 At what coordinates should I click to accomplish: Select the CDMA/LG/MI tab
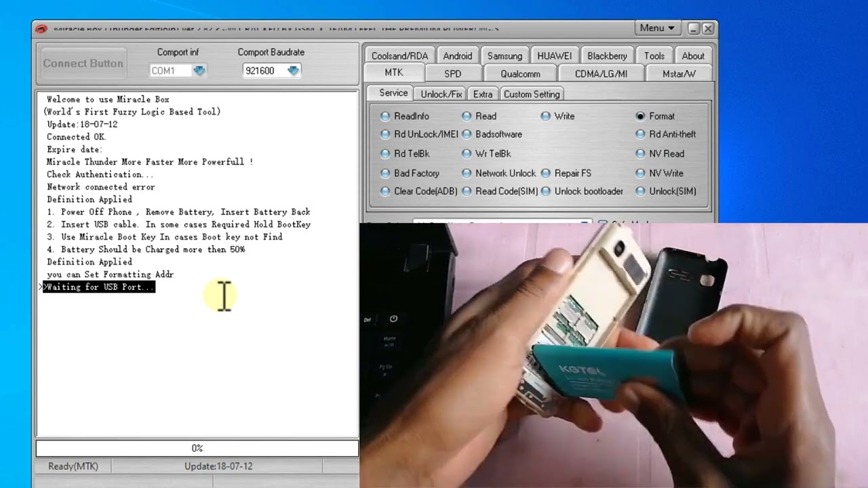601,73
